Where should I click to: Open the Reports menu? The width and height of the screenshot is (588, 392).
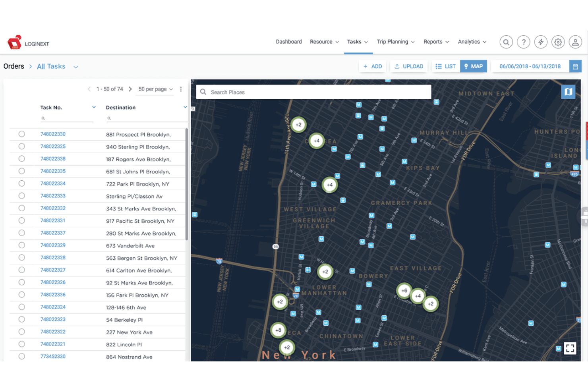point(436,42)
